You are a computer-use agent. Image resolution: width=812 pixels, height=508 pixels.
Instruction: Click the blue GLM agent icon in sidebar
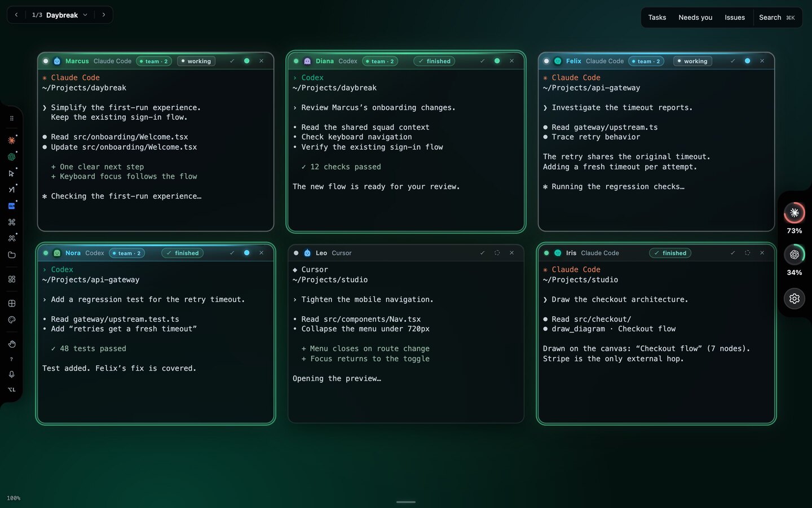point(11,206)
